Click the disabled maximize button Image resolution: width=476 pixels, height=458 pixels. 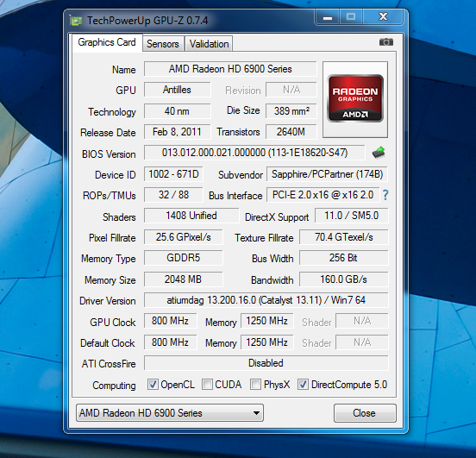coord(351,17)
